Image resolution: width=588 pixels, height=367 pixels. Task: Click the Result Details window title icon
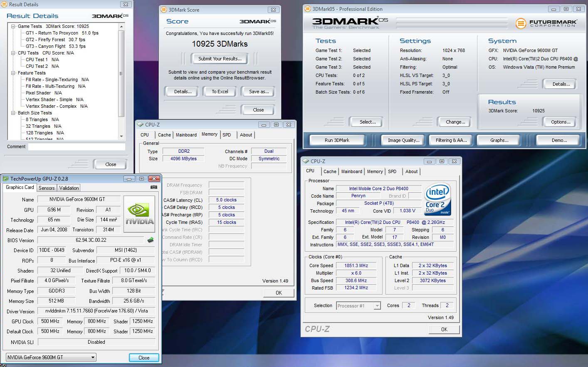tap(5, 5)
